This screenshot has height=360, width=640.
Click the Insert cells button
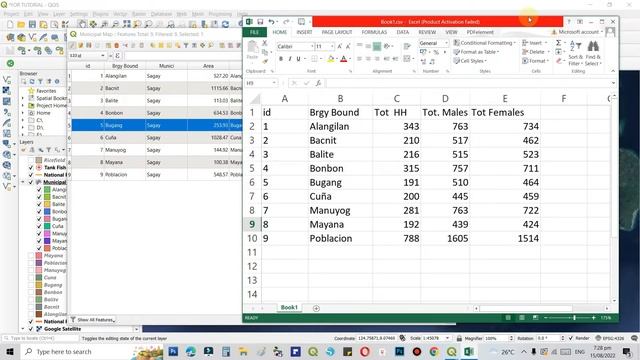coord(535,43)
